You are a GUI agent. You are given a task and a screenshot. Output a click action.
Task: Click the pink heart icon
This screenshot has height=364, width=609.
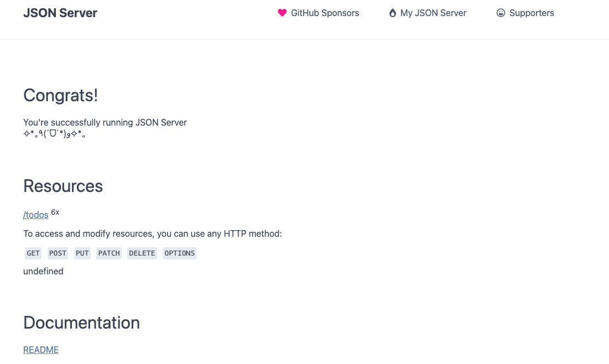coord(282,13)
